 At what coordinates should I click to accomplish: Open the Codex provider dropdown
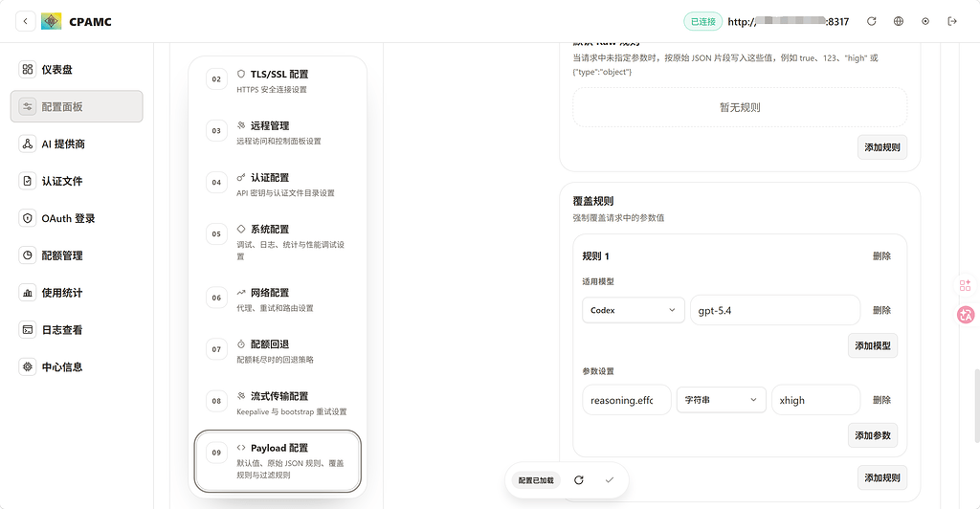click(634, 310)
